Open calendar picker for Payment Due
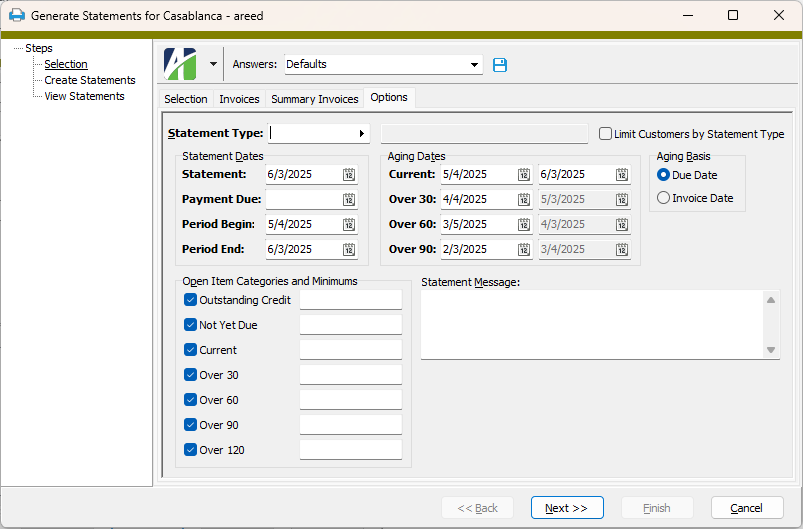Viewport: 803px width, 529px height. (349, 199)
